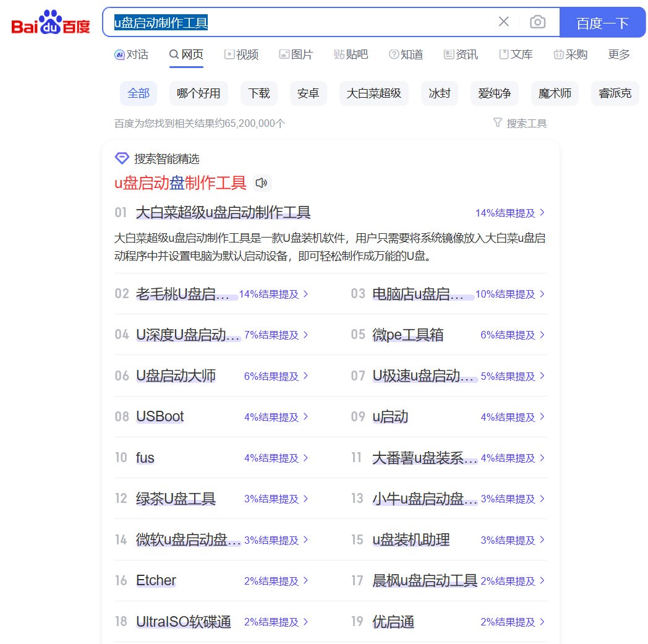Viewport: 648px width, 644px height.
Task: Select the 下载 filter chip
Action: (258, 93)
